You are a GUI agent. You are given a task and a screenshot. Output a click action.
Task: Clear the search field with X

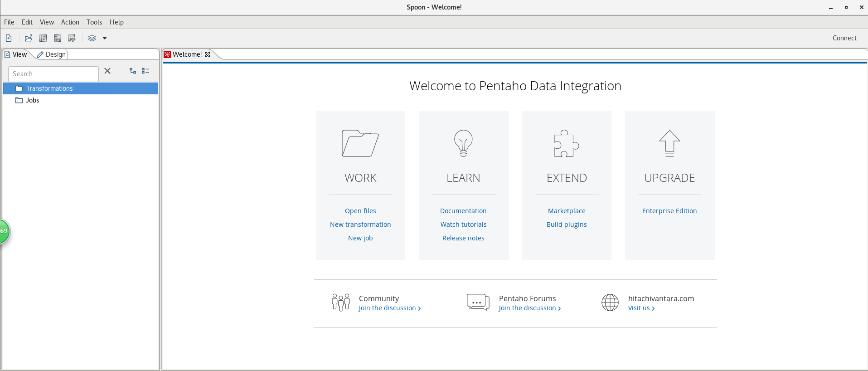point(107,71)
